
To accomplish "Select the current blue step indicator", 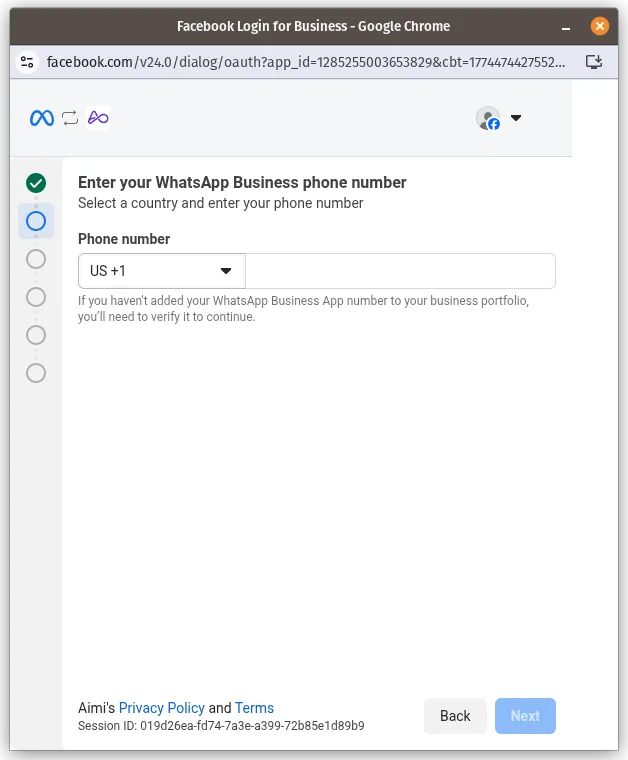I will pyautogui.click(x=36, y=221).
